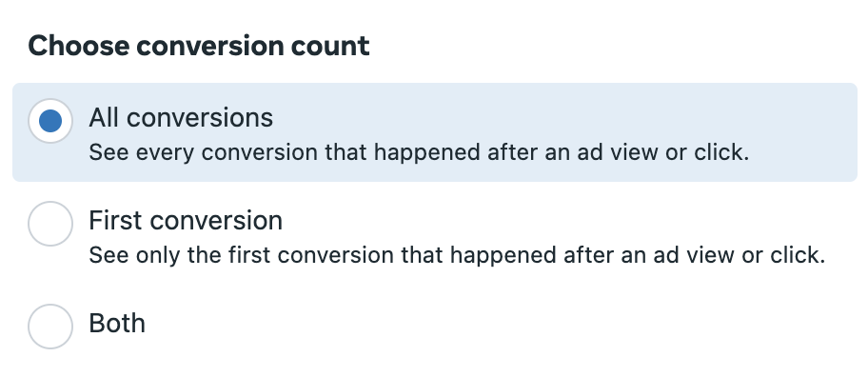Choose the empty circle beside Both
The width and height of the screenshot is (868, 377).
point(50,327)
